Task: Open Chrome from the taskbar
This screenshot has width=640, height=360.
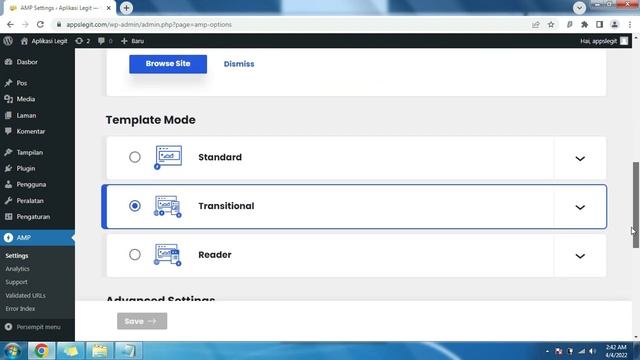Action: (x=41, y=351)
